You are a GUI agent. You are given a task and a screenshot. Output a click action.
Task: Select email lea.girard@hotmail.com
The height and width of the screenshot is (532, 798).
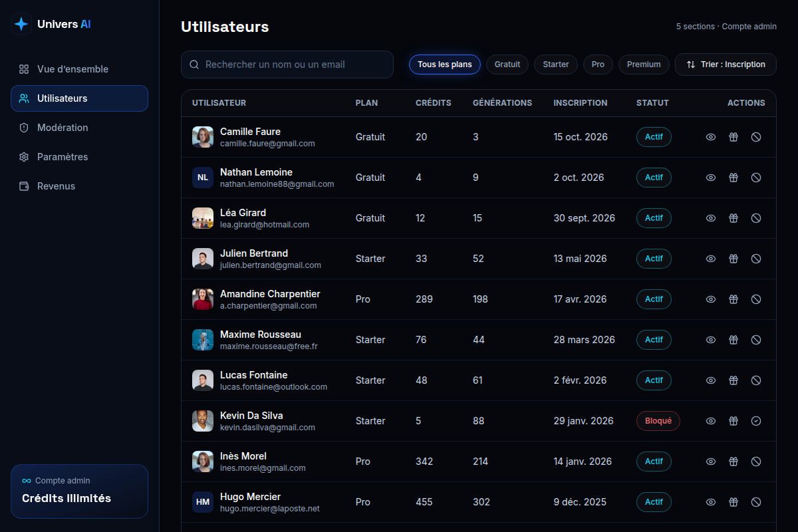265,225
